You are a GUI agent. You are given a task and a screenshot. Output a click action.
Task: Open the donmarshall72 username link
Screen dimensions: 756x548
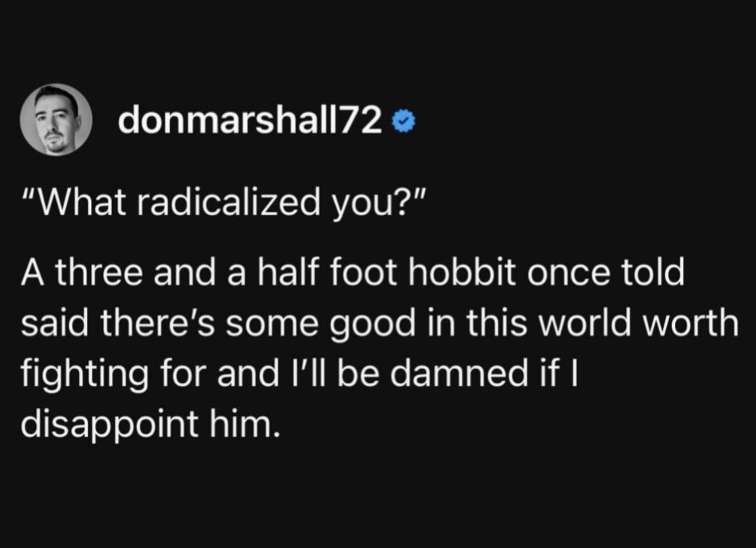coord(250,120)
